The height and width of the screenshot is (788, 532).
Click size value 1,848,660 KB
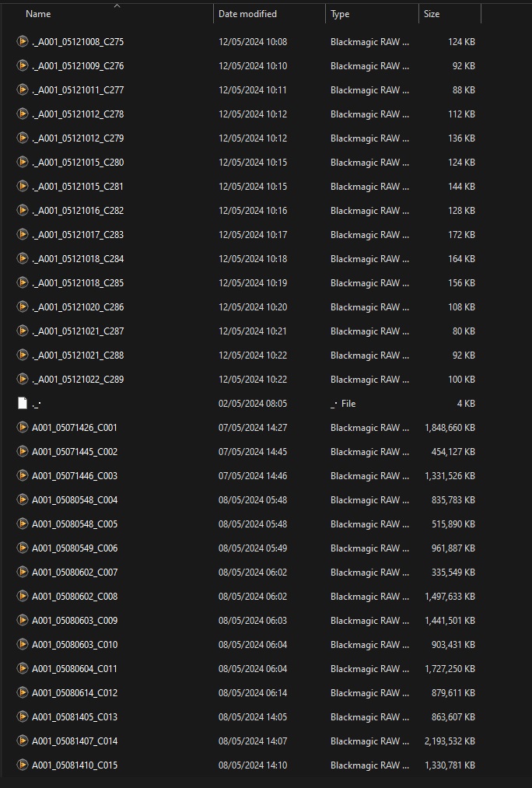click(x=450, y=428)
